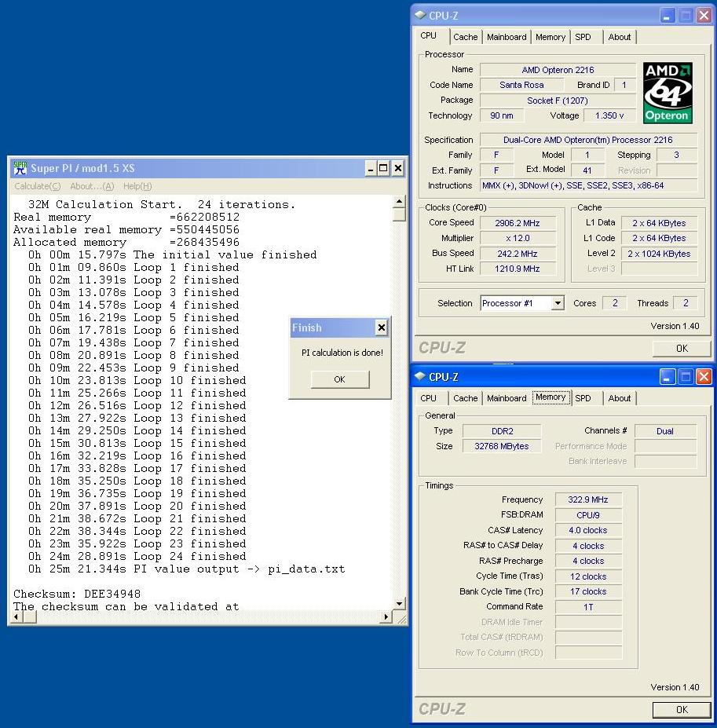Open the About menu in Super PI
This screenshot has height=728, width=717.
click(x=92, y=186)
